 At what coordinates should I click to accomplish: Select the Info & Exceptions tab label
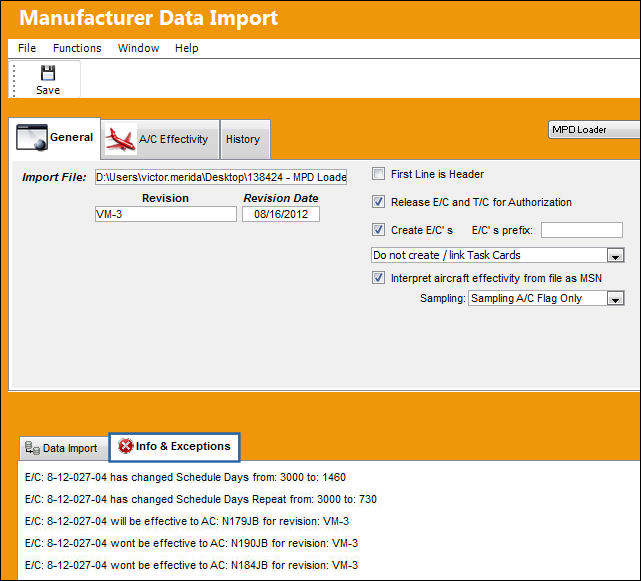point(183,446)
